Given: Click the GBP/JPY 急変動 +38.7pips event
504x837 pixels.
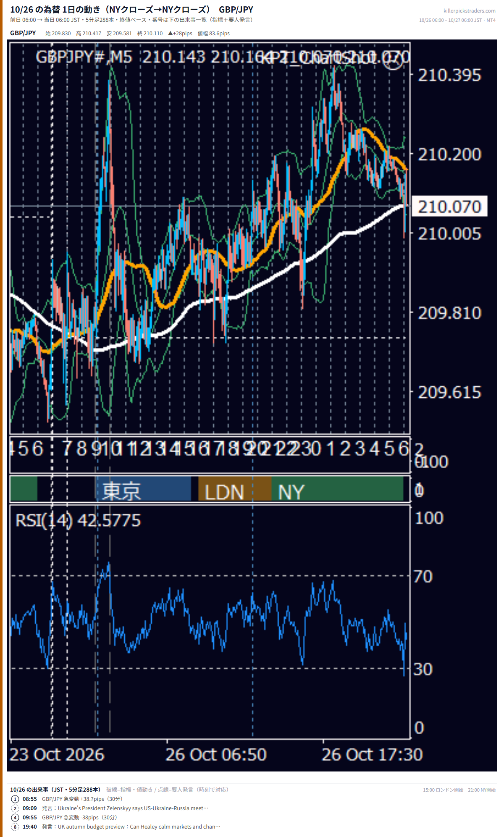Looking at the screenshot, I should [x=82, y=799].
